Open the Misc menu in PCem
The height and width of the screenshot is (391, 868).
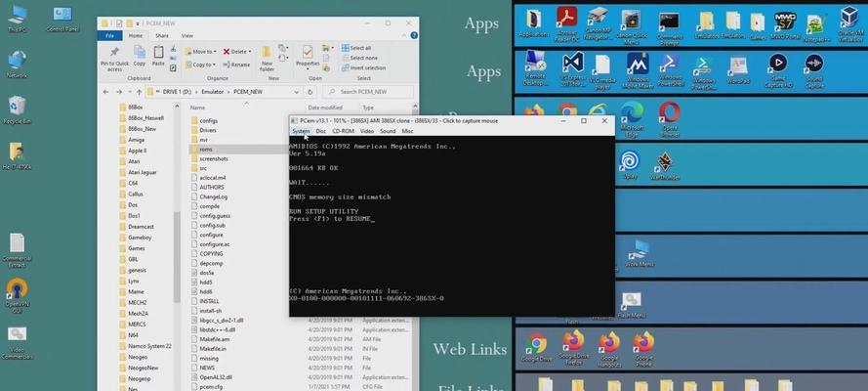click(407, 131)
